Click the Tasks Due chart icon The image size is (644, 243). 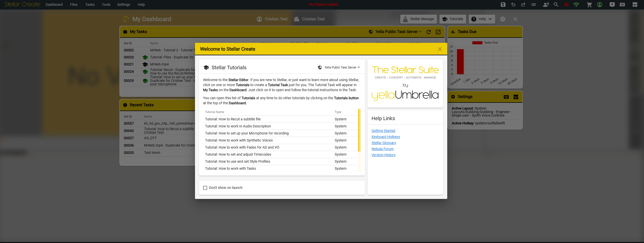point(453,32)
